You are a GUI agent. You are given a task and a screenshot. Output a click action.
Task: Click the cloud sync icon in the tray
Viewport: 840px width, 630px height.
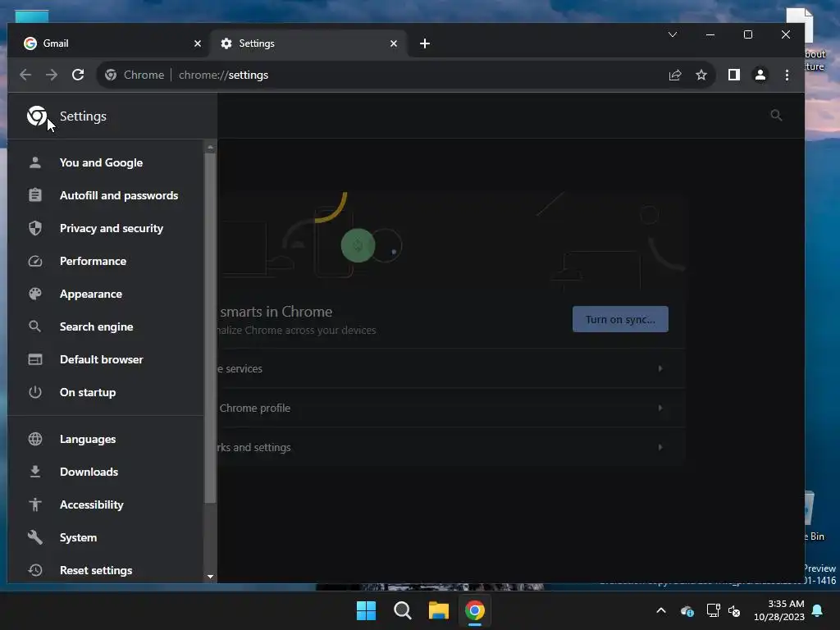pos(687,610)
